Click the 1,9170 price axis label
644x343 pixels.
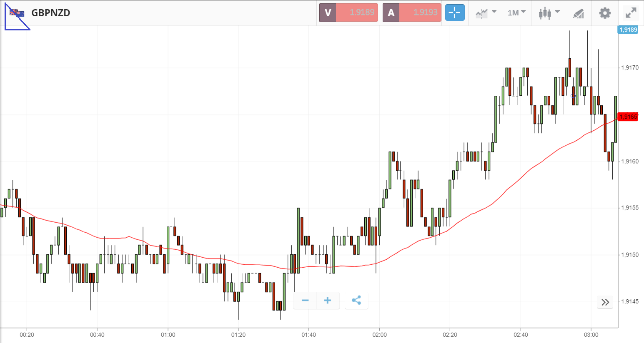[x=629, y=67]
